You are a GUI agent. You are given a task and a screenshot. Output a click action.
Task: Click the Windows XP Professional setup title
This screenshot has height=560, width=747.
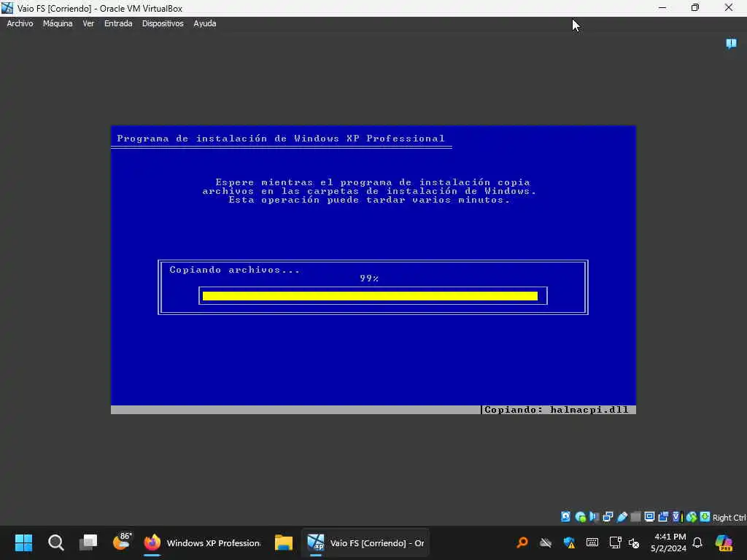[281, 139]
